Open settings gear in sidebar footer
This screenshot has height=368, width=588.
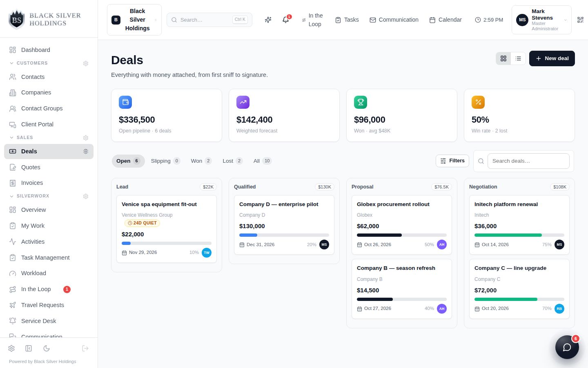pyautogui.click(x=11, y=348)
